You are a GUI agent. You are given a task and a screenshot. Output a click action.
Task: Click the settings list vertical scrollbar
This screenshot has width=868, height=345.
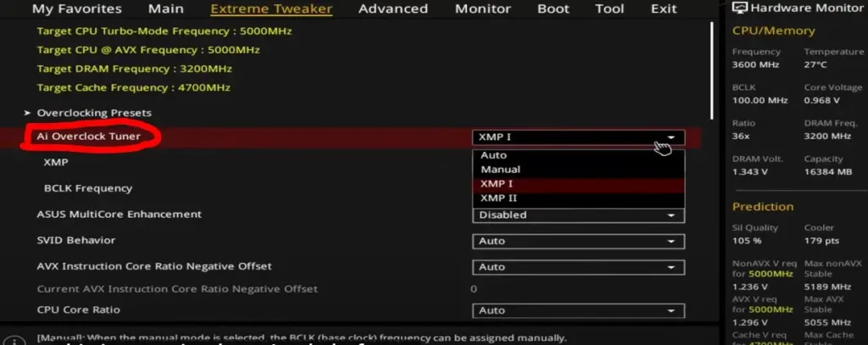point(712,70)
